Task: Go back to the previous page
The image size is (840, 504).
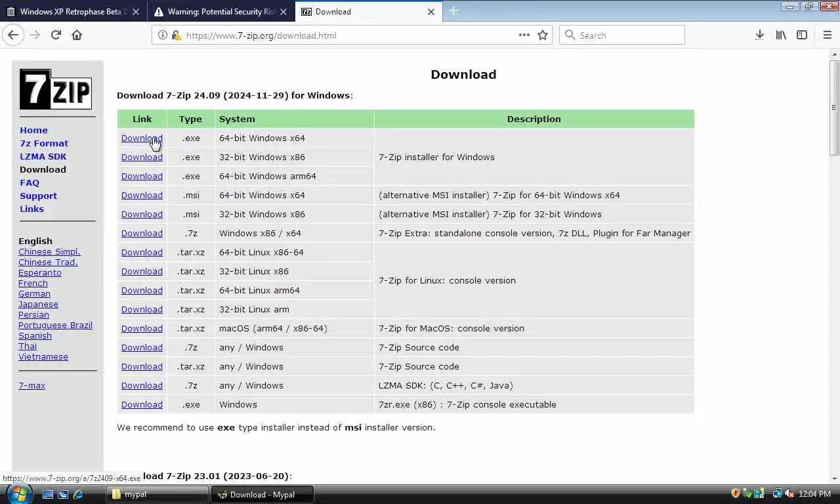Action: point(13,35)
